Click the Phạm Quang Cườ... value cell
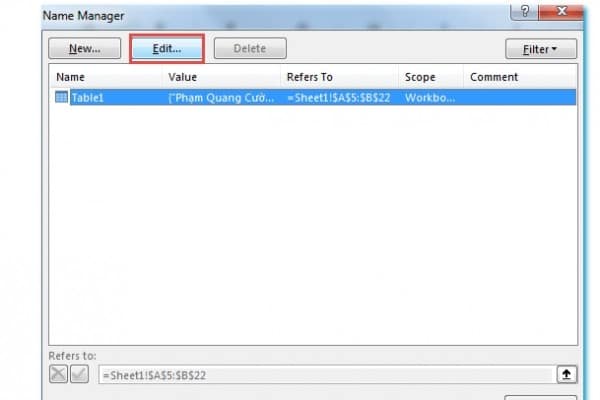This screenshot has height=400, width=600. [x=221, y=98]
